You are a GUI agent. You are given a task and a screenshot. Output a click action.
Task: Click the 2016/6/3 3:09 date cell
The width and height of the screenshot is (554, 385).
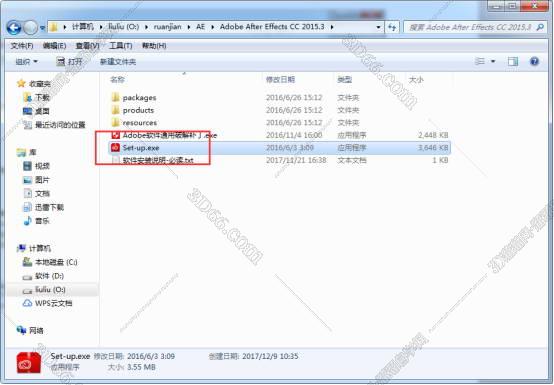[x=290, y=148]
